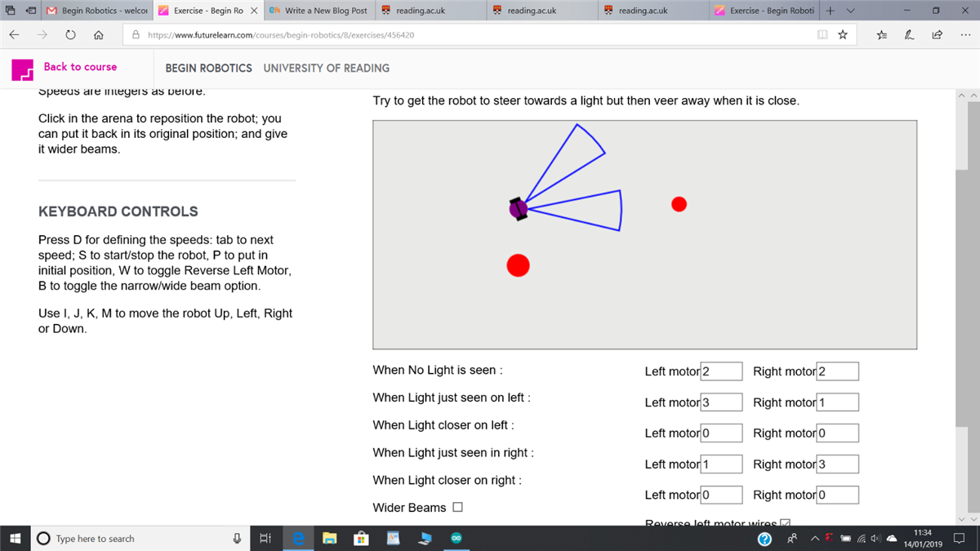
Task: Open Edge from the taskbar
Action: pos(298,538)
